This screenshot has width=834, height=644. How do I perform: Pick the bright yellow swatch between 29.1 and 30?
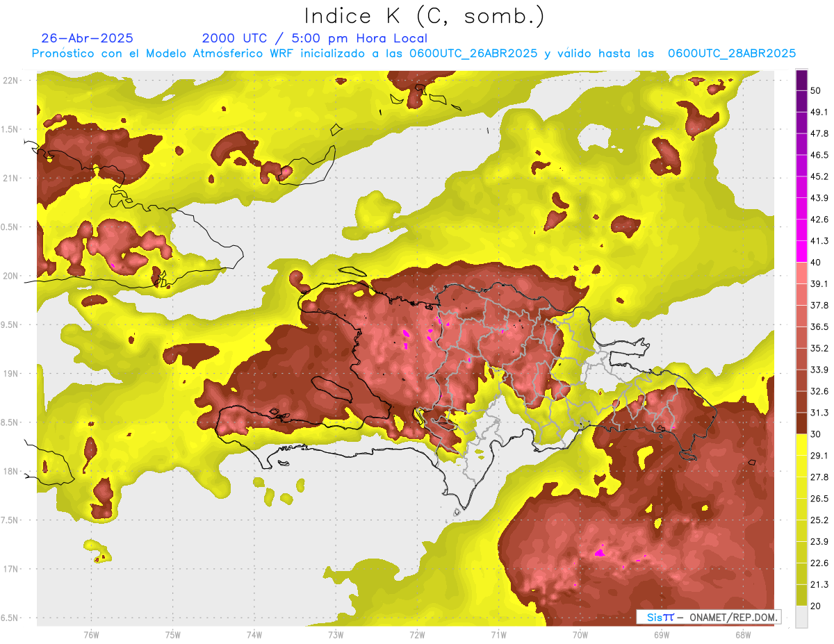tap(801, 445)
